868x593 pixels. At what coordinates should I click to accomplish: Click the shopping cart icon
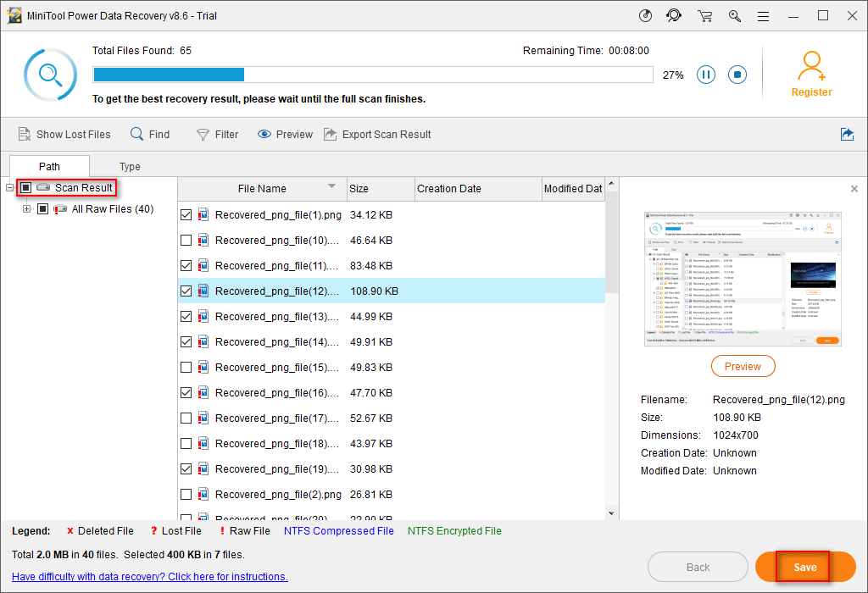pyautogui.click(x=704, y=15)
